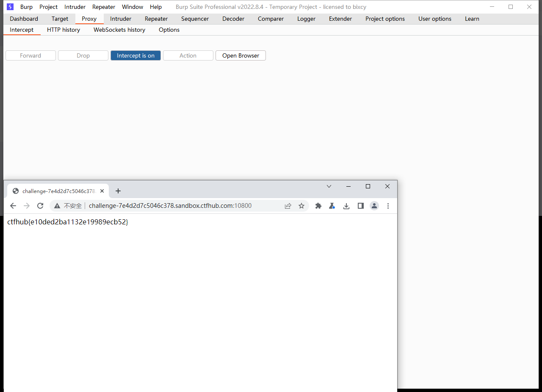Close the Chrome window
Image resolution: width=542 pixels, height=392 pixels.
point(387,186)
